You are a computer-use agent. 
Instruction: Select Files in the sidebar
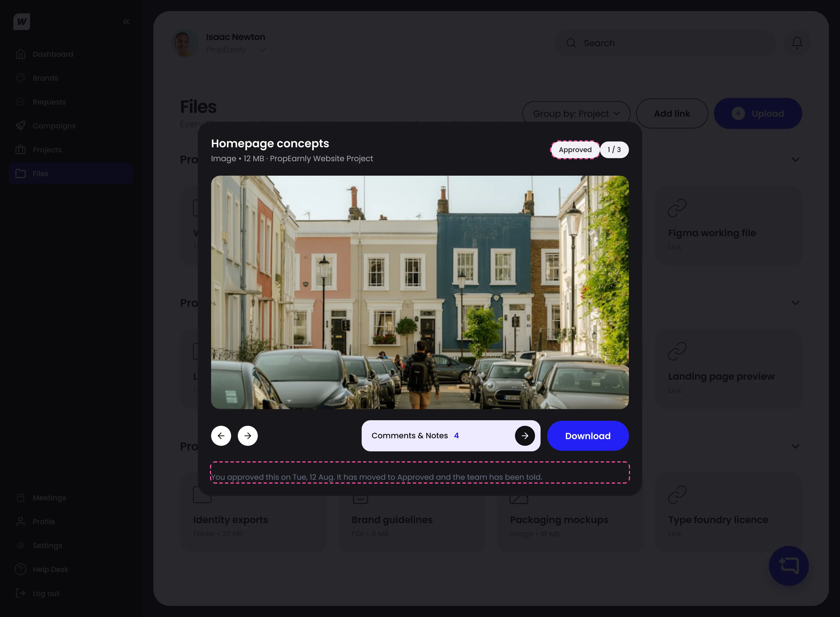point(71,174)
